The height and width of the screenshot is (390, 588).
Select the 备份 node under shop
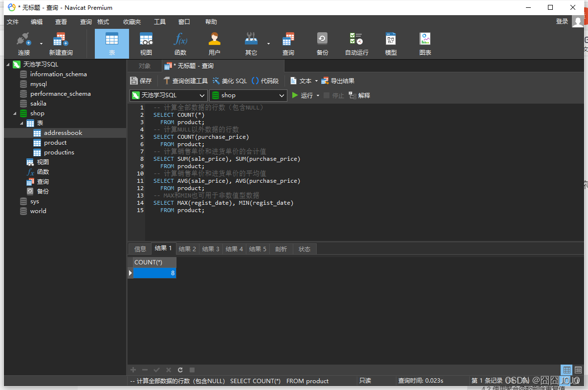pyautogui.click(x=43, y=192)
